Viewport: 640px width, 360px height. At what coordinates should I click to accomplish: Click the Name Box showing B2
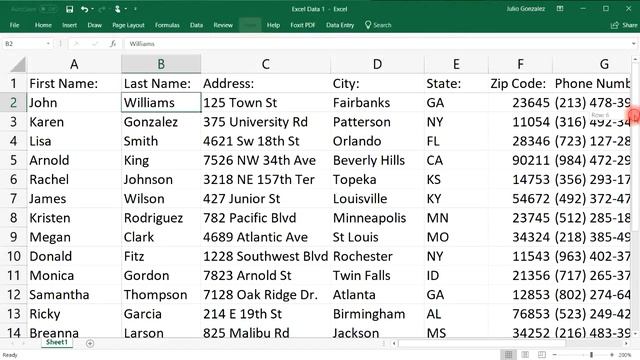tap(24, 44)
